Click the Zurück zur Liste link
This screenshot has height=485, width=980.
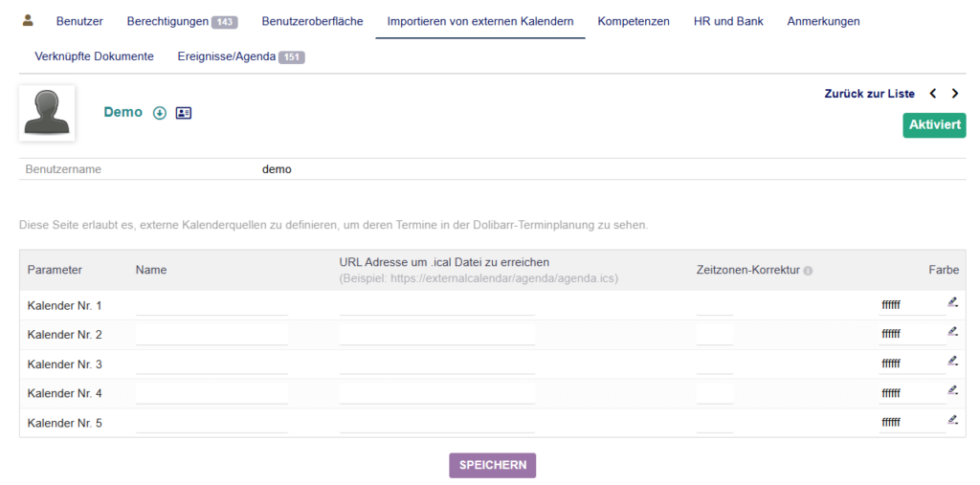pos(869,94)
